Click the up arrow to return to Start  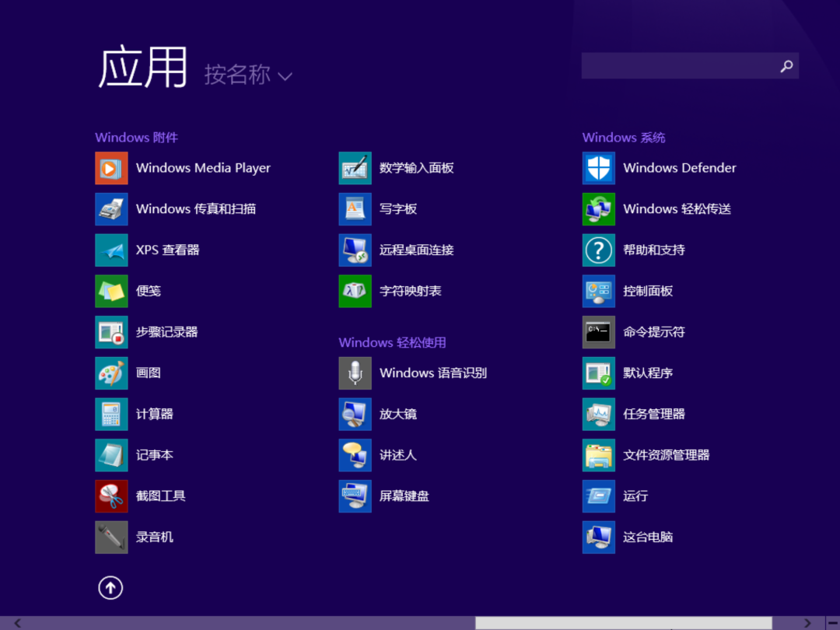[x=110, y=588]
